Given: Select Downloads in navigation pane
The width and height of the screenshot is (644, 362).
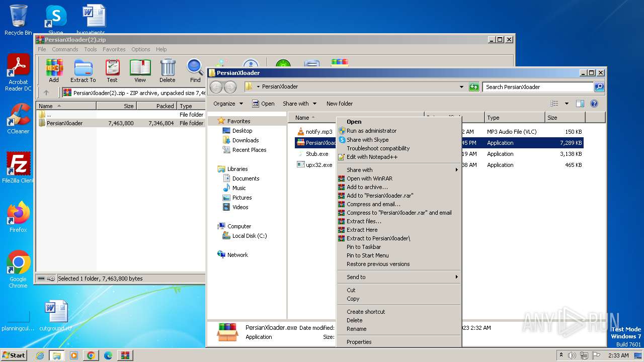Looking at the screenshot, I should 246,140.
